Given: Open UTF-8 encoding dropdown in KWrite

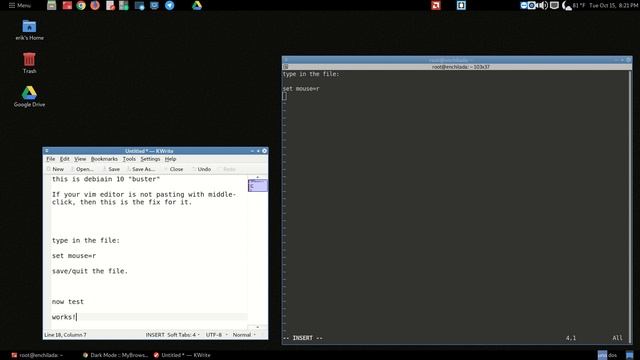Looking at the screenshot, I should pyautogui.click(x=216, y=335).
